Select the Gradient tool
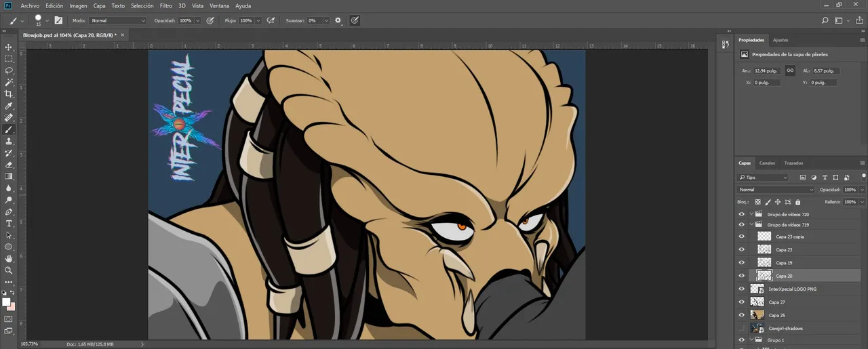 (9, 176)
